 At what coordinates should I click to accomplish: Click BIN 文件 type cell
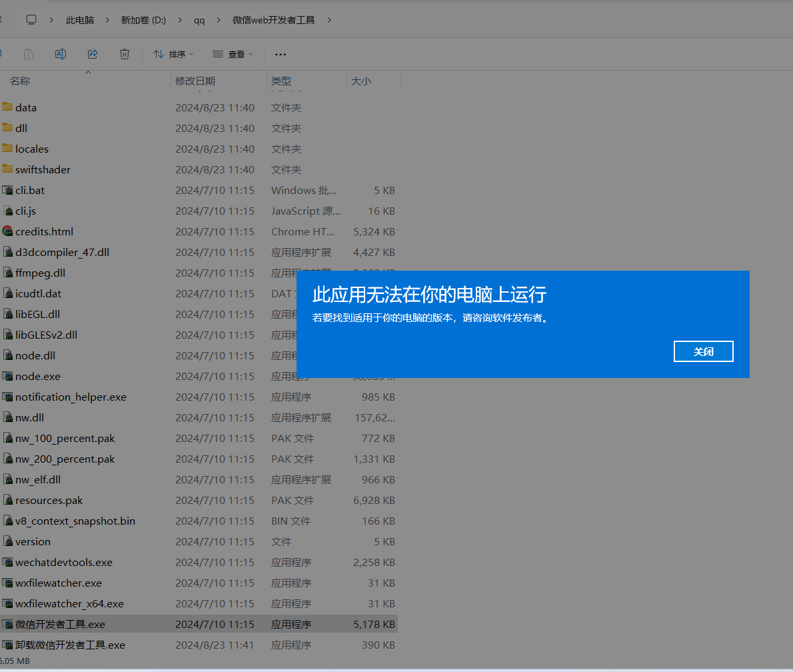coord(291,521)
